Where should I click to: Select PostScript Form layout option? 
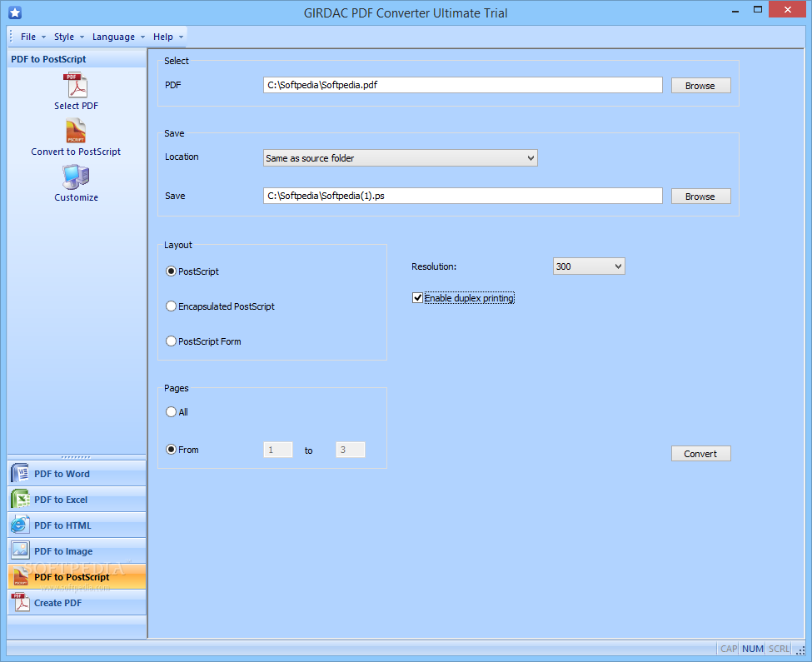pyautogui.click(x=171, y=341)
